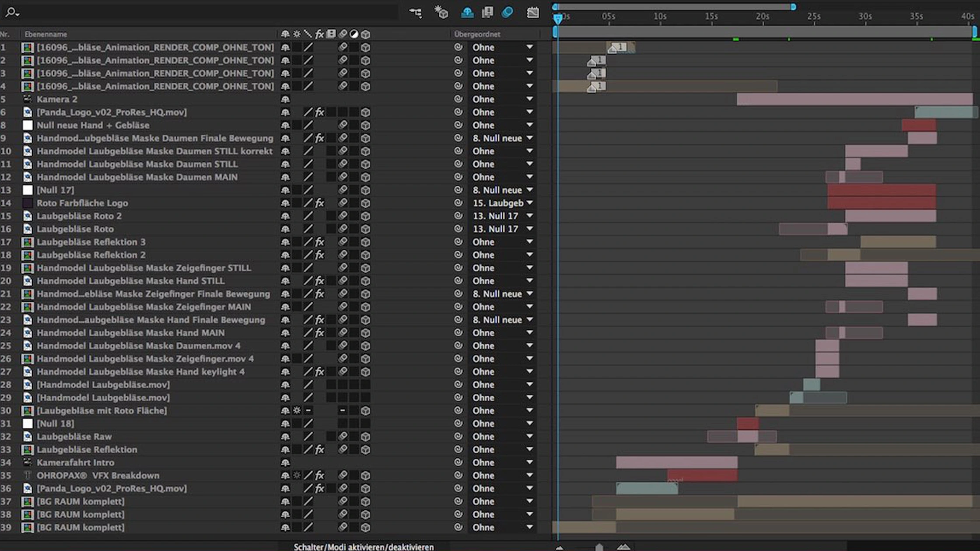The image size is (980, 551).
Task: Select layer Laubgebläse Reflektion 2
Action: [x=91, y=255]
